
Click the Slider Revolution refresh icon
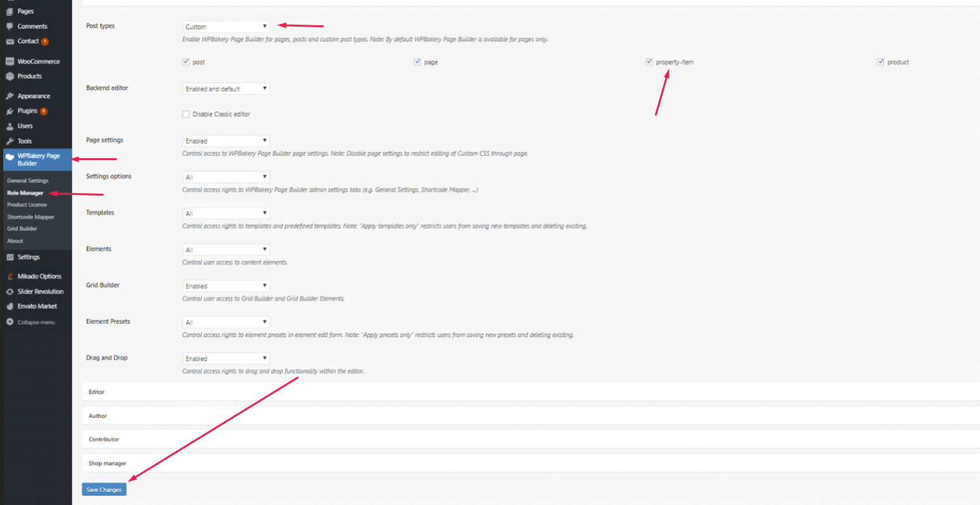[9, 292]
